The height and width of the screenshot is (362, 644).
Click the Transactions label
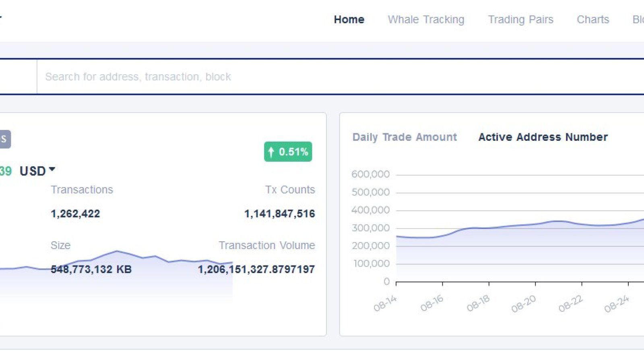[x=82, y=189]
